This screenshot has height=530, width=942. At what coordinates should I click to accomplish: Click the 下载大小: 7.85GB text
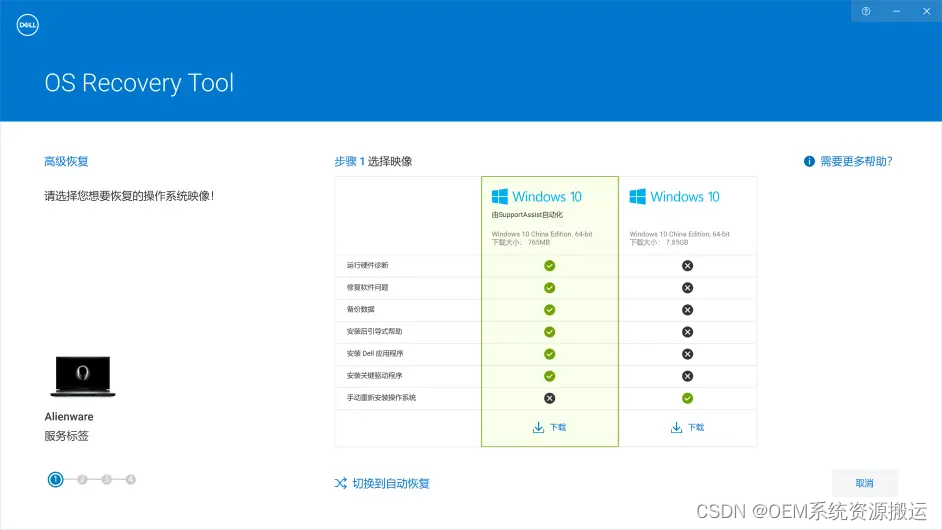pos(659,242)
